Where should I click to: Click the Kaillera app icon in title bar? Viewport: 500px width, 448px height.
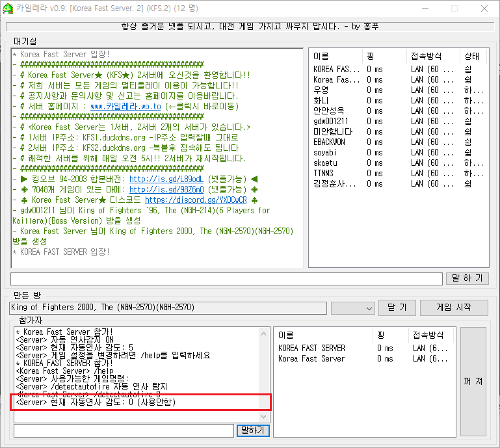(8, 8)
